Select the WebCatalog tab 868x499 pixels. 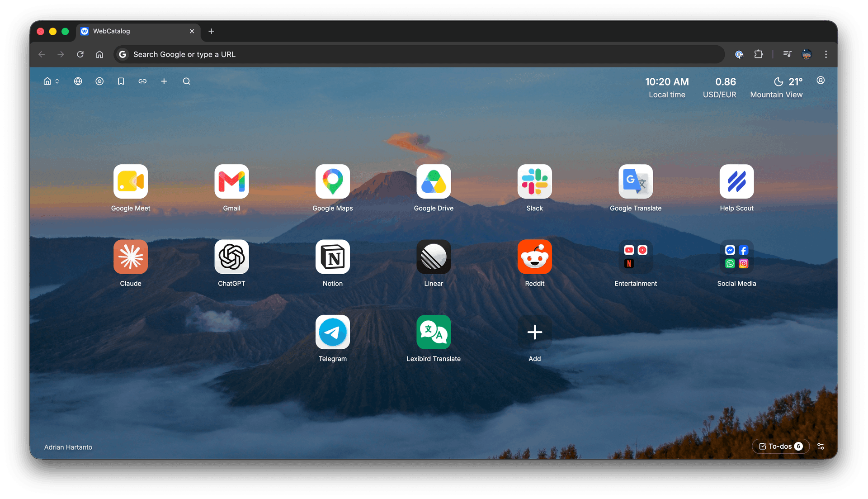tap(138, 31)
